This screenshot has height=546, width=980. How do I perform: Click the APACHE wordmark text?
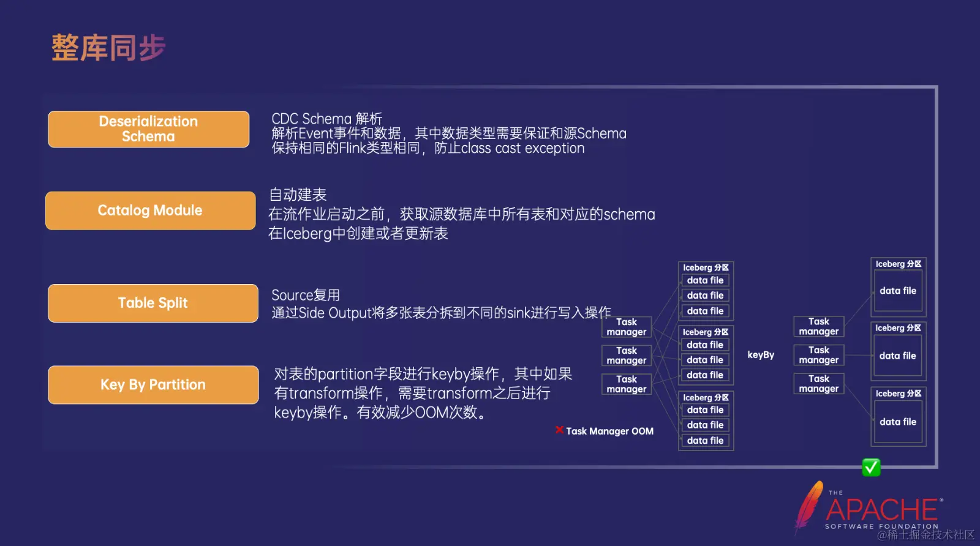click(x=882, y=509)
